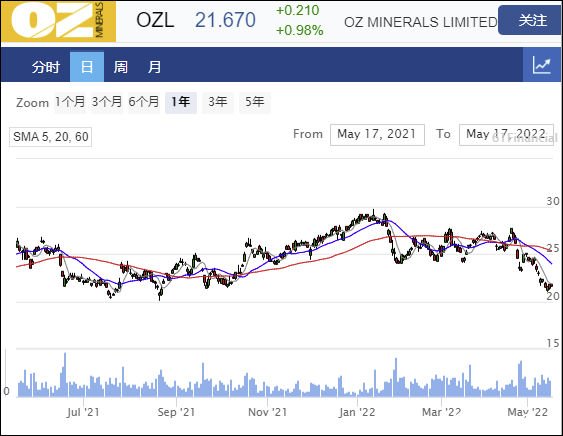Open the 周 weekly chart tab
This screenshot has height=436, width=563.
[121, 67]
